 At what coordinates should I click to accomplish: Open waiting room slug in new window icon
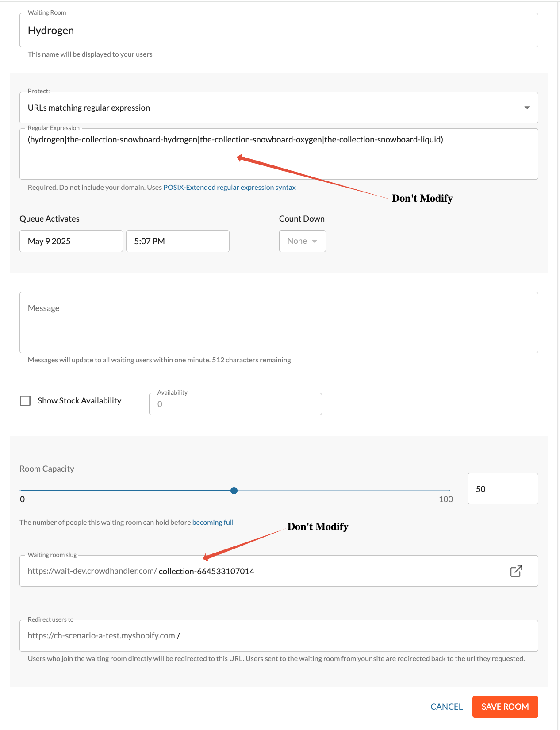pos(516,571)
